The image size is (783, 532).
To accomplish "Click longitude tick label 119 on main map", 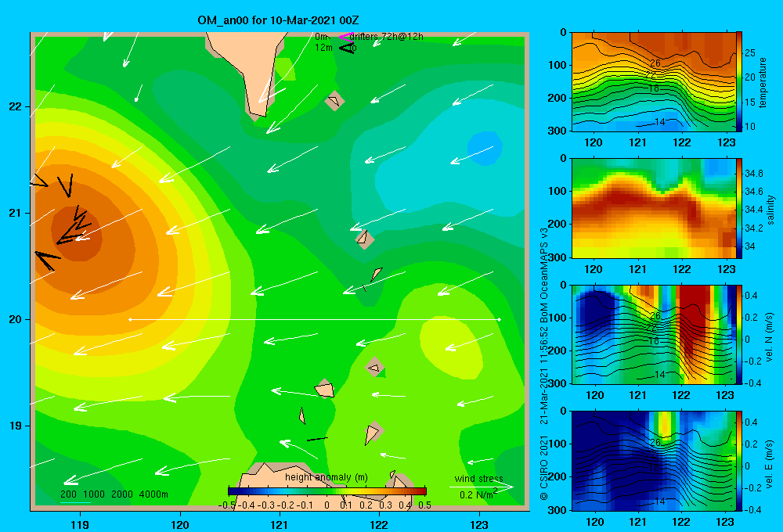I will click(x=80, y=524).
